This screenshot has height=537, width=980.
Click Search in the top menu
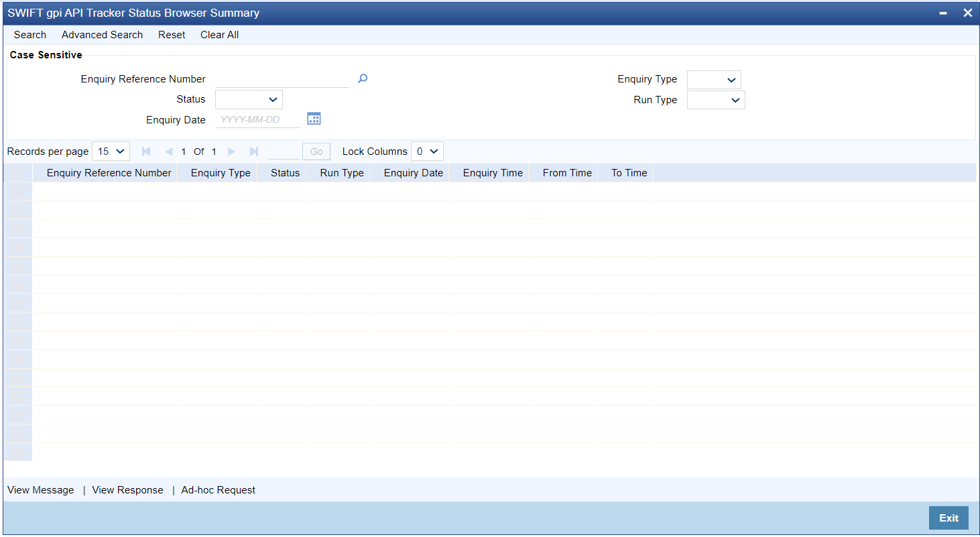pyautogui.click(x=30, y=35)
